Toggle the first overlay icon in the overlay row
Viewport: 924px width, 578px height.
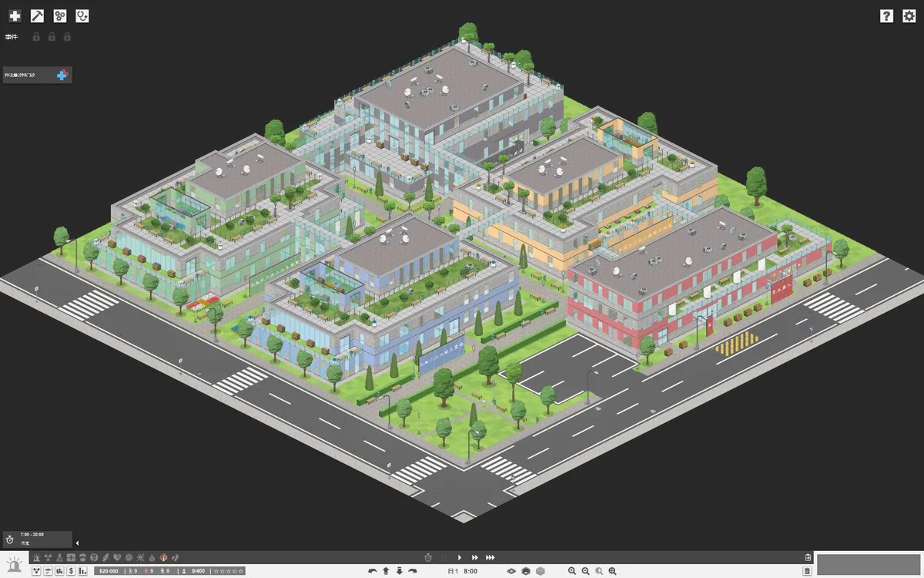(x=36, y=557)
